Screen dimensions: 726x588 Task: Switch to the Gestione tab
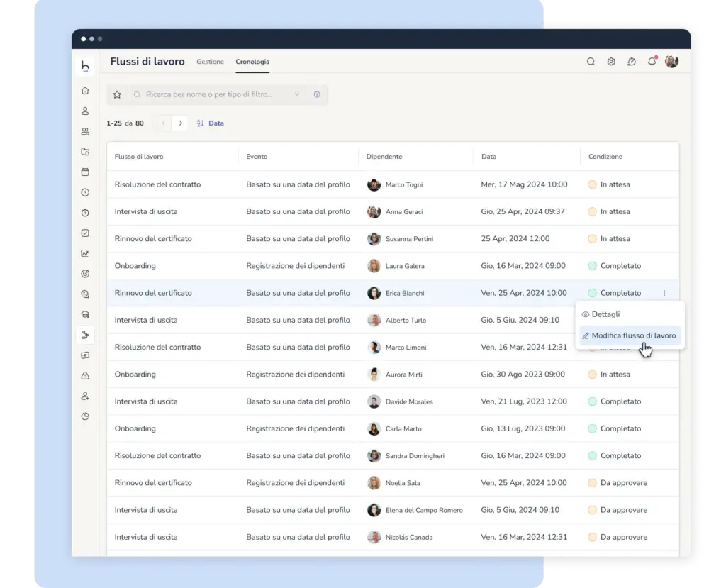coord(210,62)
